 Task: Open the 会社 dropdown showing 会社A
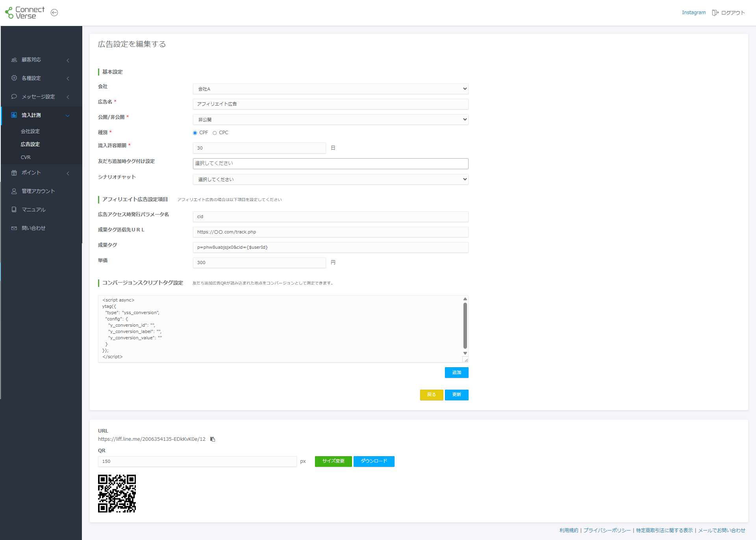[x=330, y=89]
